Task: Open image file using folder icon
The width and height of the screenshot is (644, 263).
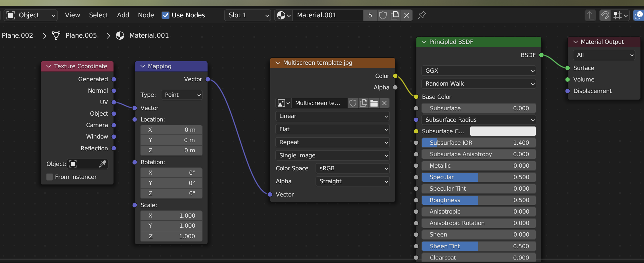Action: pos(374,103)
